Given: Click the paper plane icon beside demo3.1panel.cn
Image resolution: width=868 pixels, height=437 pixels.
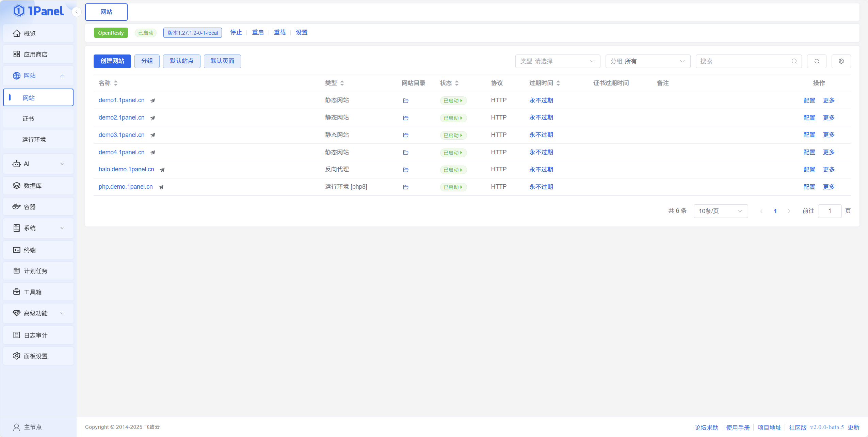Looking at the screenshot, I should click(x=153, y=135).
